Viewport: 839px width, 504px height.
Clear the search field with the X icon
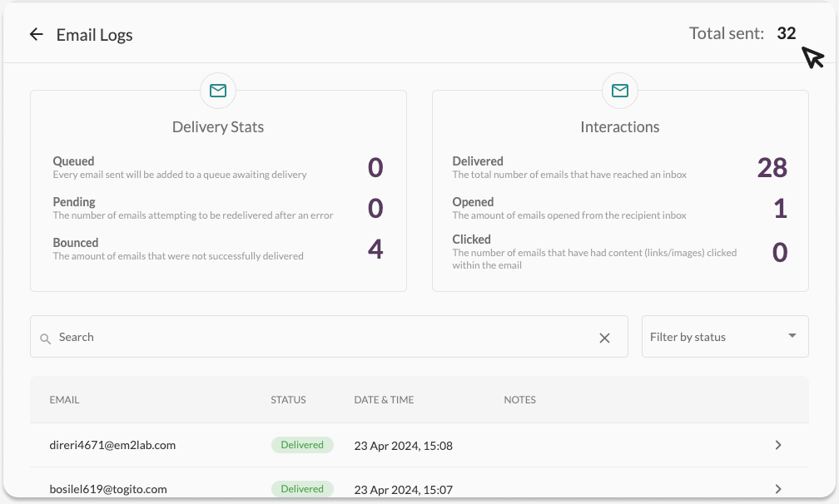(x=604, y=338)
